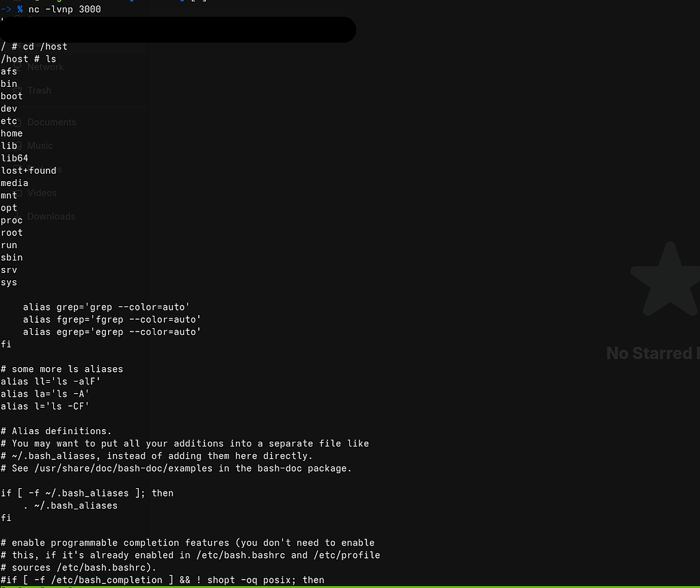Click 'lost+found' in the ls output
The width and height of the screenshot is (700, 588).
[29, 170]
